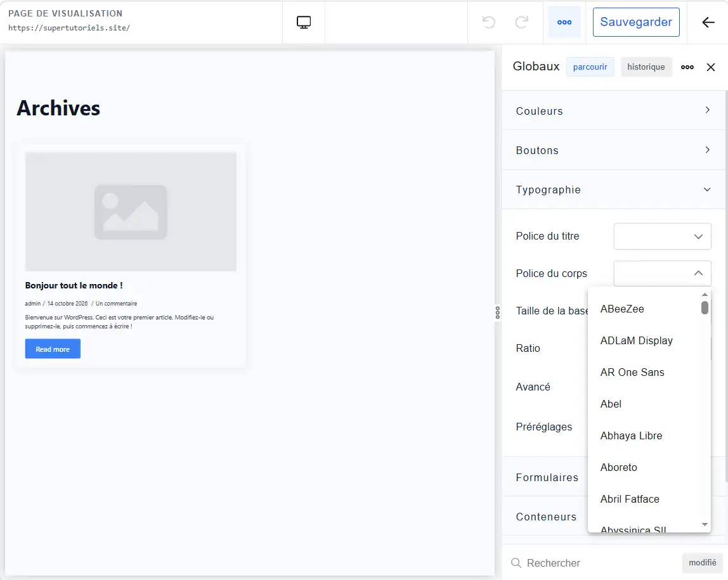Undo the last change
The height and width of the screenshot is (580, 728).
[489, 22]
